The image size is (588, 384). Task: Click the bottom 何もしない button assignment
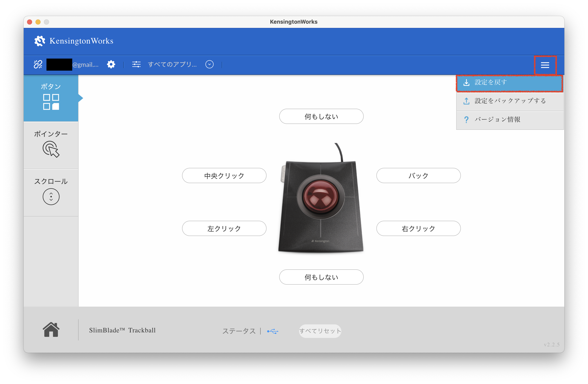click(321, 277)
